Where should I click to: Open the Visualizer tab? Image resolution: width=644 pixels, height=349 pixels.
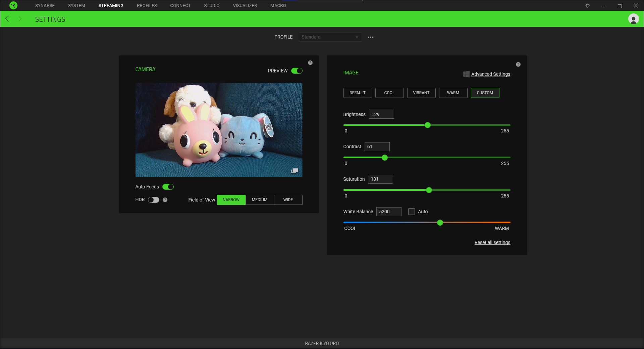click(245, 6)
